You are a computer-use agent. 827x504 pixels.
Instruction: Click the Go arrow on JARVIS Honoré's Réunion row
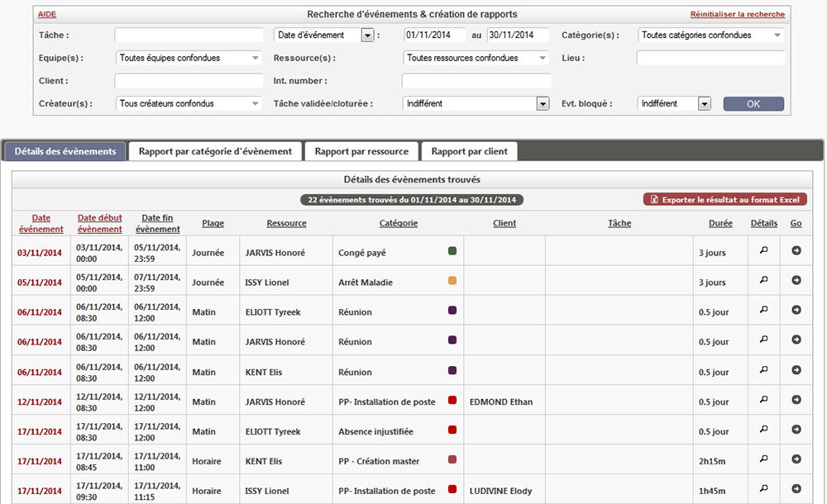796,340
